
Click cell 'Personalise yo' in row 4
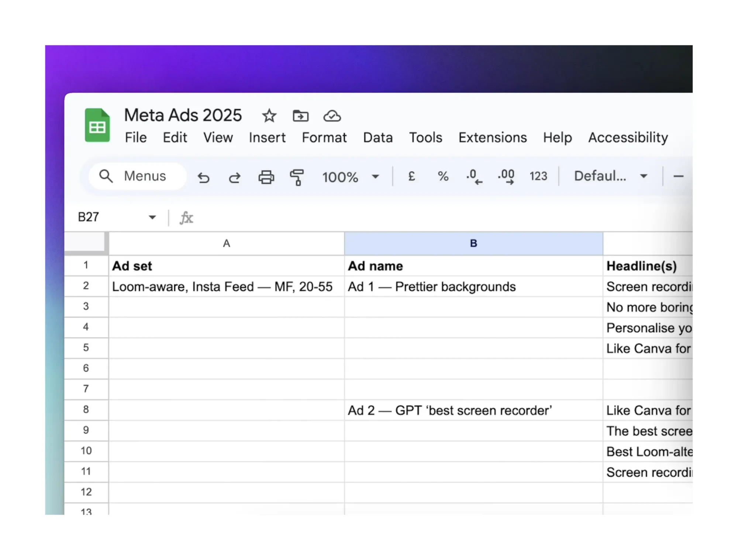click(x=648, y=328)
